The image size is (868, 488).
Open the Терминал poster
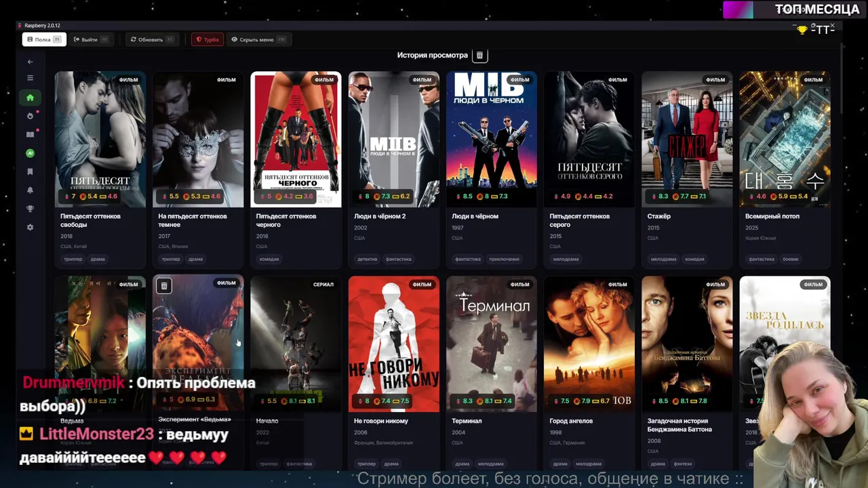(x=492, y=344)
